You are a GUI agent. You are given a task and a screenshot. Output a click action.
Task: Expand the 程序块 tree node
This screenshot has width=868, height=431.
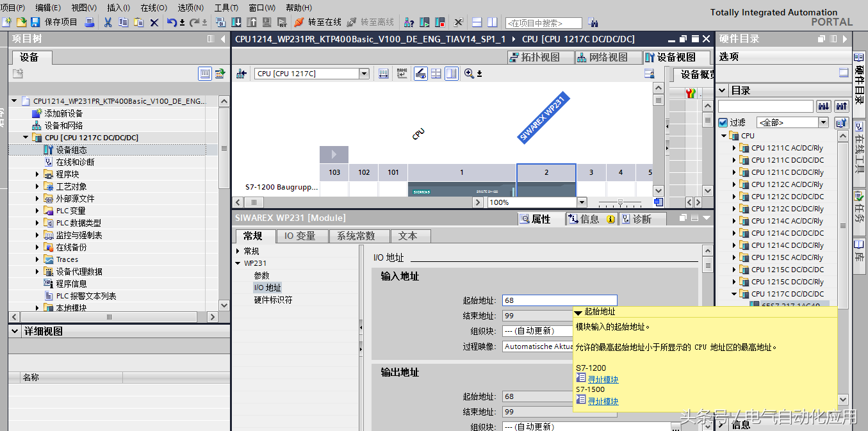pyautogui.click(x=37, y=174)
